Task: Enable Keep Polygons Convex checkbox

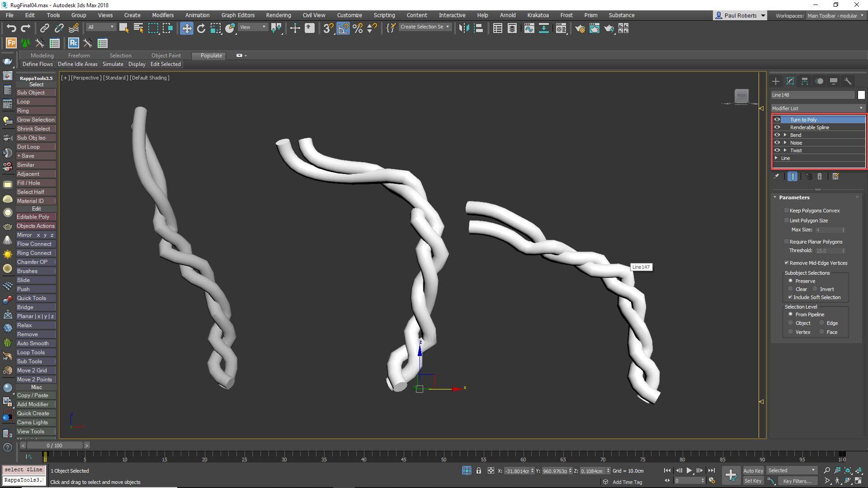Action: 787,211
